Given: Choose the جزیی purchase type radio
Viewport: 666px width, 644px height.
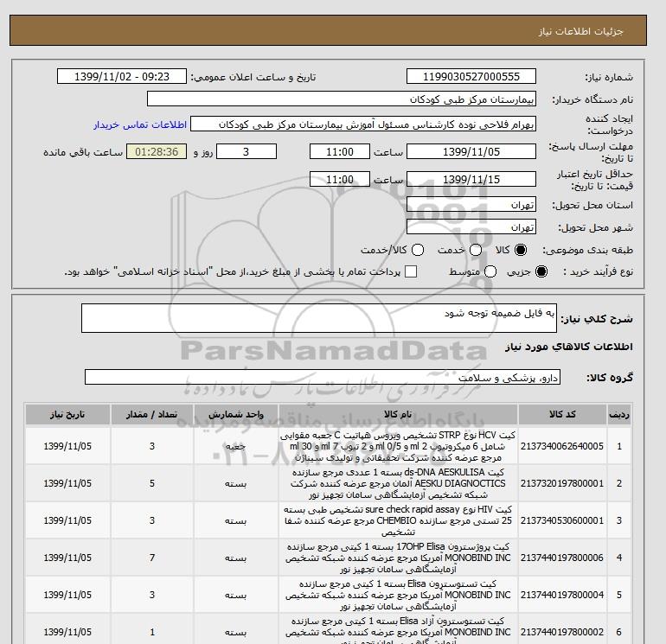Looking at the screenshot, I should click(541, 271).
